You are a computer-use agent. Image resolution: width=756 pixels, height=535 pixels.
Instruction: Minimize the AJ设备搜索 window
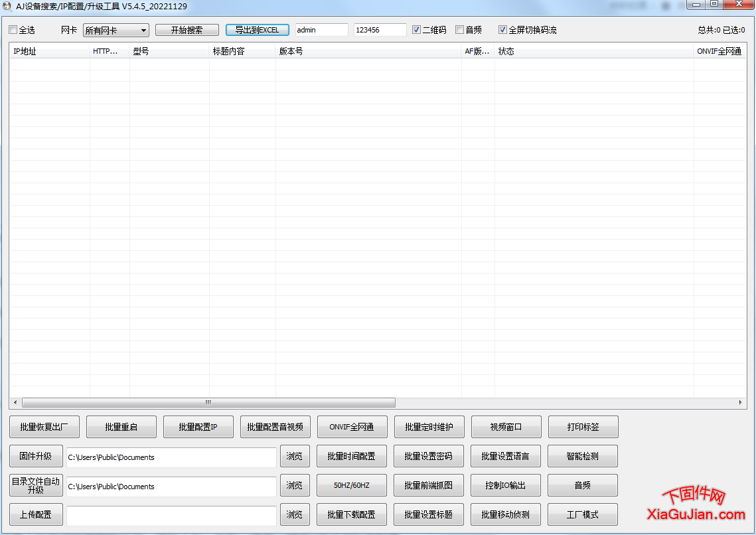(696, 5)
